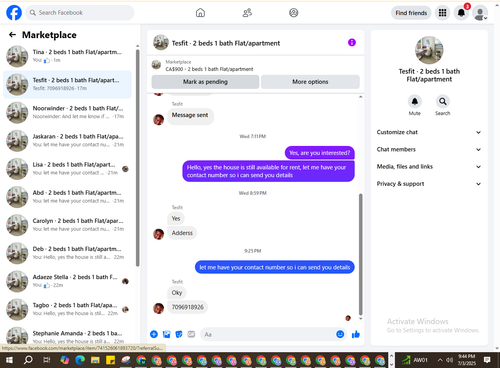Open the Facebook logo home link
Image resolution: width=500 pixels, height=368 pixels.
tap(14, 13)
